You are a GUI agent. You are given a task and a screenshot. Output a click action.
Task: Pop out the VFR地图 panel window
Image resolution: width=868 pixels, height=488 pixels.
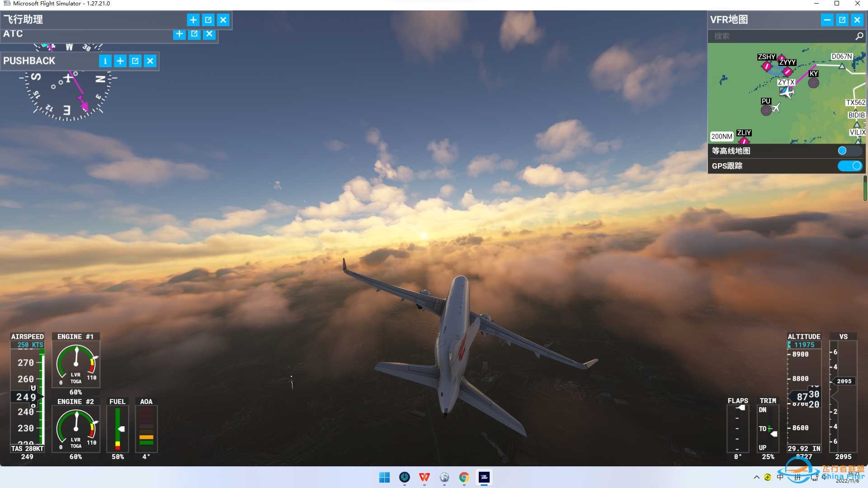[x=842, y=20]
